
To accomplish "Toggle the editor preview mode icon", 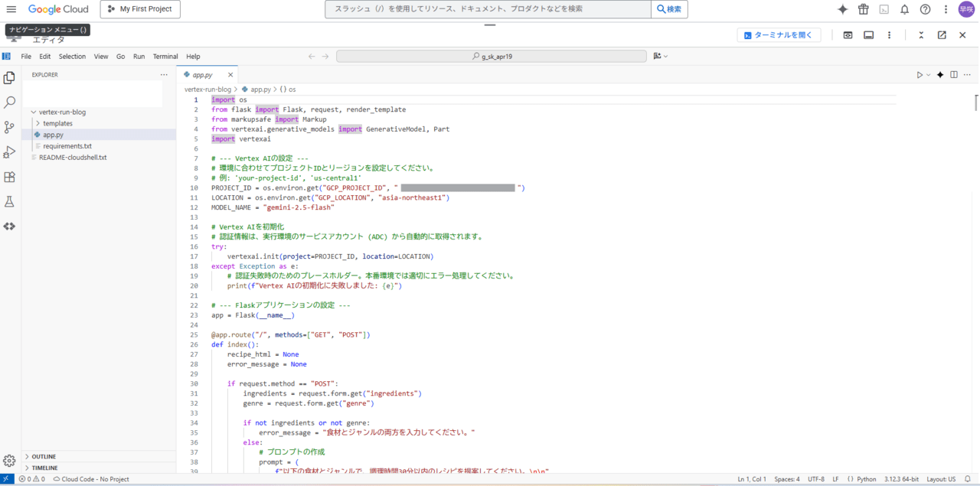I will [848, 35].
